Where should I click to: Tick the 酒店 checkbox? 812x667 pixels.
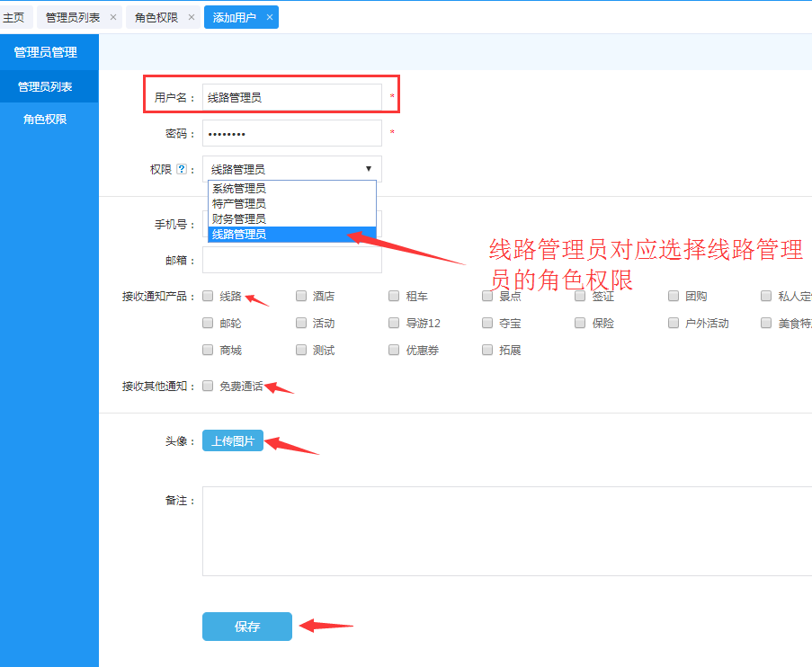coord(301,296)
